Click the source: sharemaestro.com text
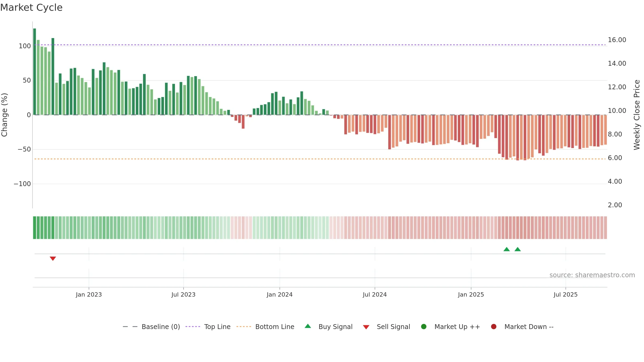Screen dimensions: 644x362 click(x=592, y=275)
